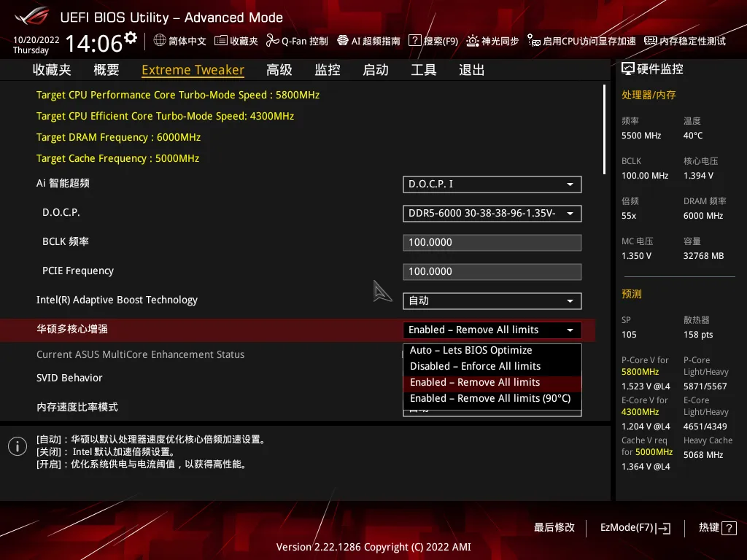Choose the highlighted Enabled – Remove All limits entry
This screenshot has width=747, height=560.
[x=492, y=382]
